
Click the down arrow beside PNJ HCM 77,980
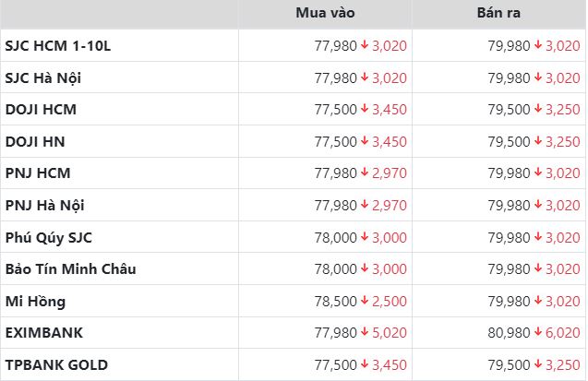coord(365,173)
